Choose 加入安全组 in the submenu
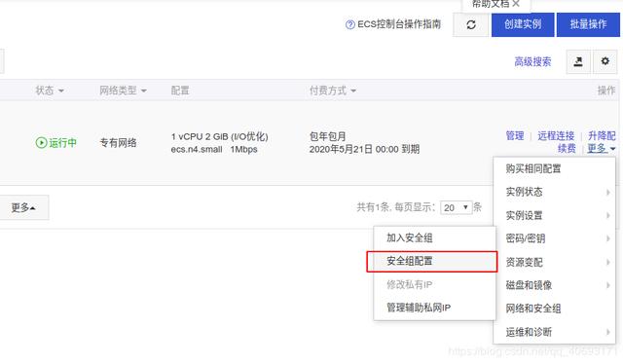 pos(435,238)
